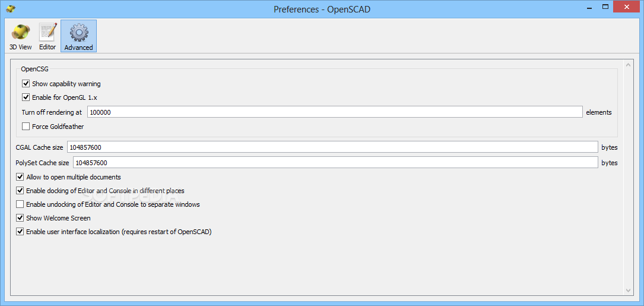644x306 pixels.
Task: Select the Advanced gear icon
Action: (x=78, y=36)
